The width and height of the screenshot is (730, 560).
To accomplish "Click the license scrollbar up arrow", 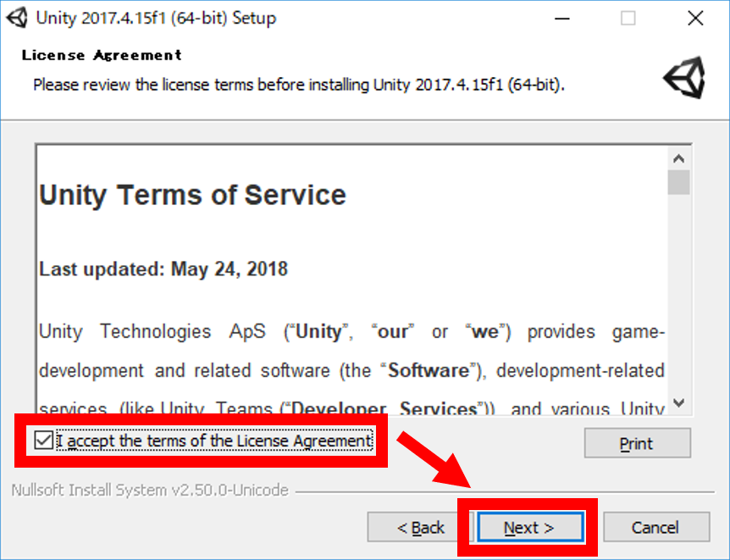I will (x=678, y=159).
